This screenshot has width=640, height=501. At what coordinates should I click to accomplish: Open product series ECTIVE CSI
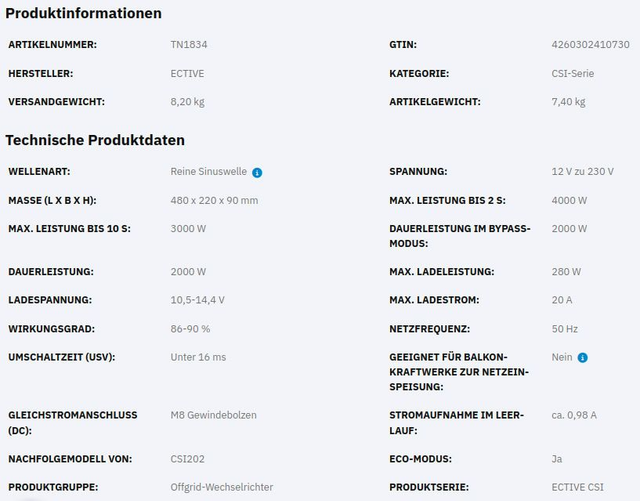tap(577, 487)
